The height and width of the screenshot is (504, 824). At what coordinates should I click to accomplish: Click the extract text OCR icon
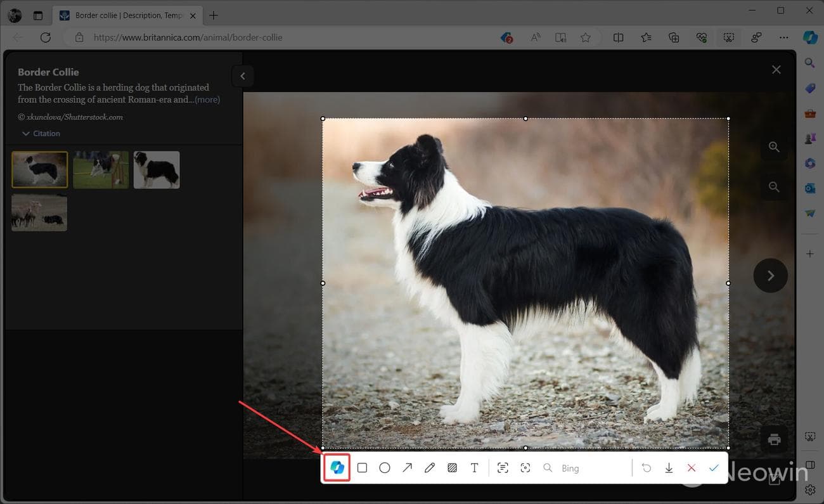click(503, 468)
